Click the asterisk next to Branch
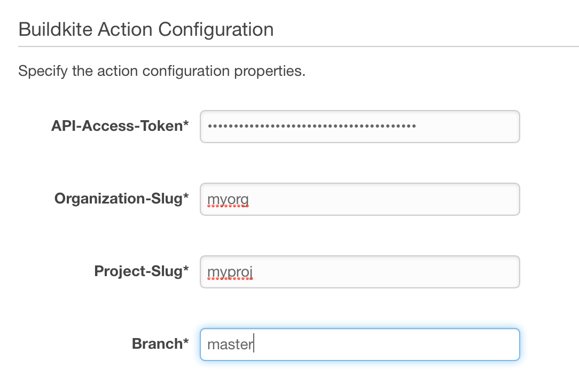The height and width of the screenshot is (392, 579). coord(186,343)
